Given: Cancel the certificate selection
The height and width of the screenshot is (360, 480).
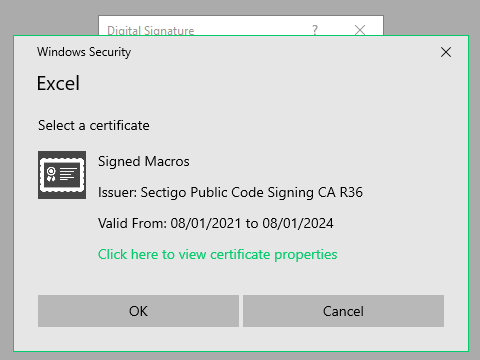Looking at the screenshot, I should [343, 311].
